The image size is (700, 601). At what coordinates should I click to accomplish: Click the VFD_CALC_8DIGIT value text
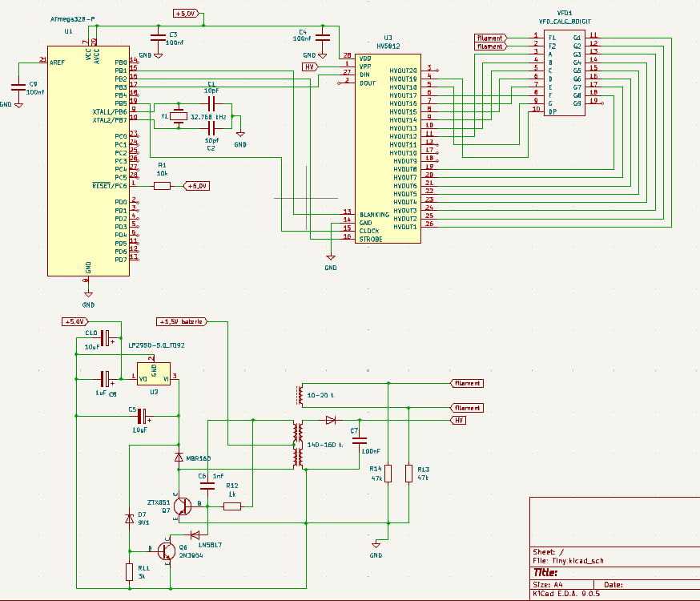click(x=565, y=22)
